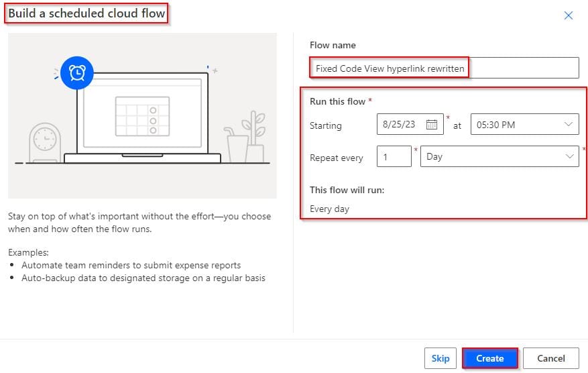Image resolution: width=588 pixels, height=373 pixels.
Task: Click the Create button
Action: point(489,358)
